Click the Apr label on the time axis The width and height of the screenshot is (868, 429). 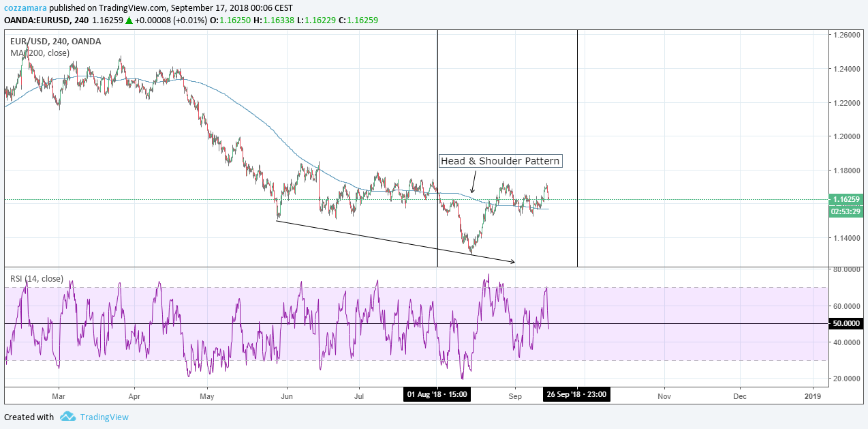click(134, 395)
